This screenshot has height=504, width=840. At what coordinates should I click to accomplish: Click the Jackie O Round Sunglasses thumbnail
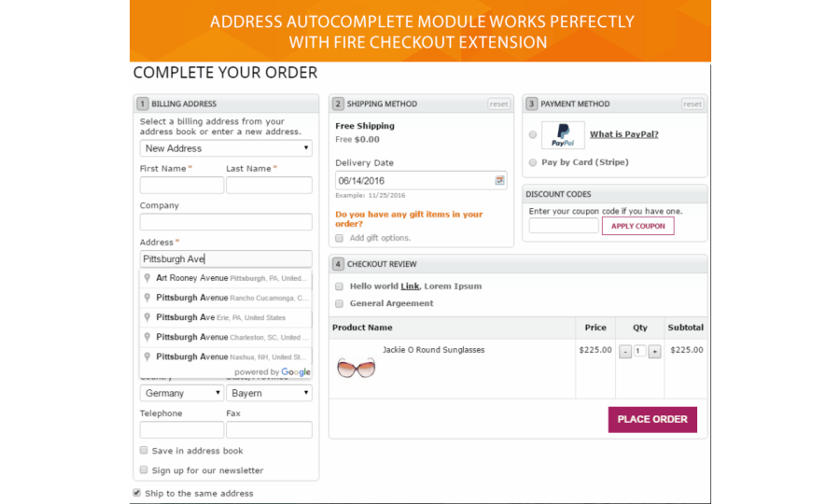click(356, 367)
